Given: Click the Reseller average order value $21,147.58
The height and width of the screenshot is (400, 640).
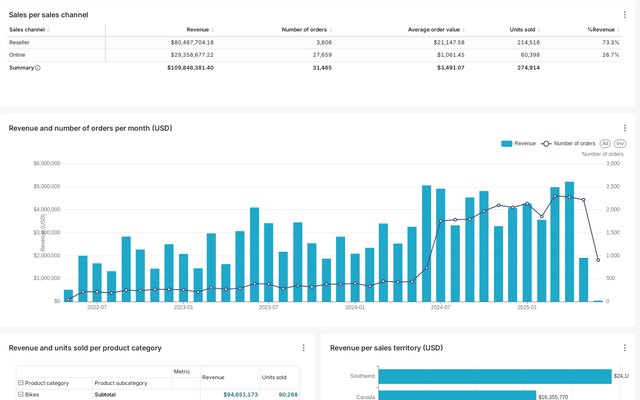Looking at the screenshot, I should [451, 42].
